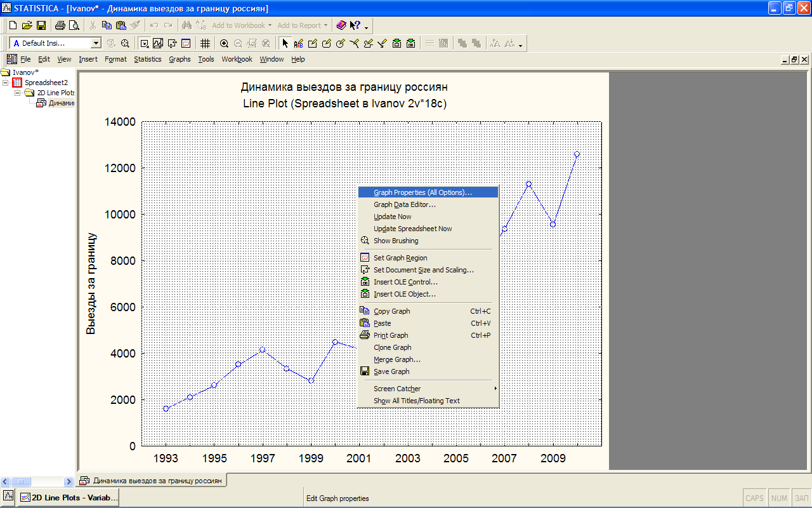
Task: Open the Print Preview icon
Action: [74, 25]
